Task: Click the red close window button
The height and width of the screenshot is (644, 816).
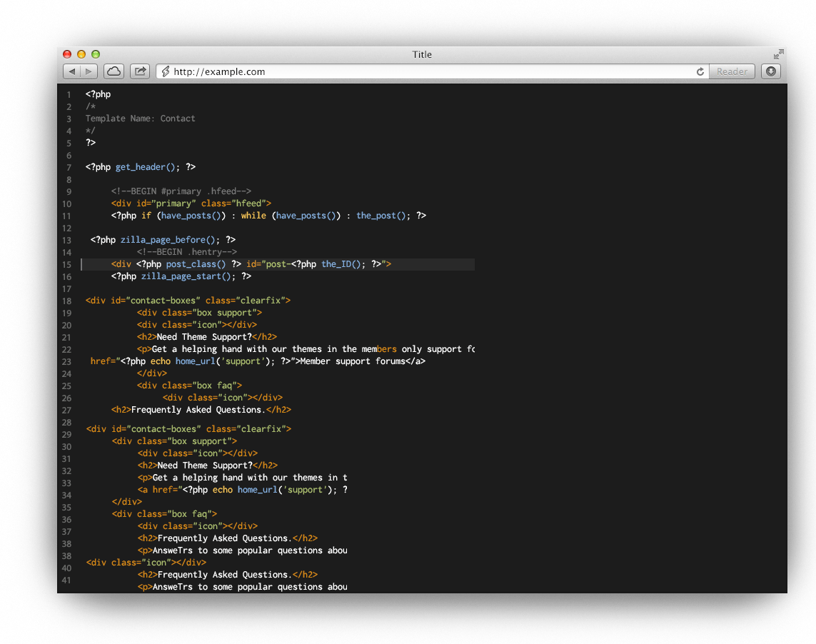Action: pyautogui.click(x=67, y=54)
